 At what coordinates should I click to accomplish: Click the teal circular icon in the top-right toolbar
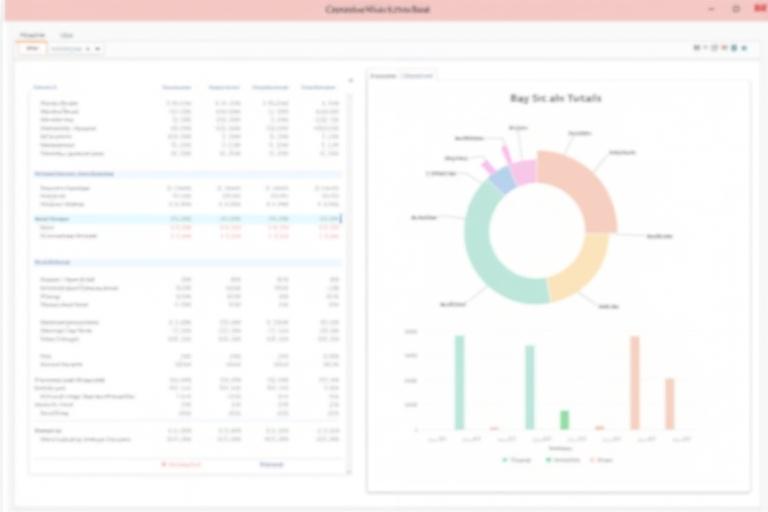pyautogui.click(x=733, y=48)
